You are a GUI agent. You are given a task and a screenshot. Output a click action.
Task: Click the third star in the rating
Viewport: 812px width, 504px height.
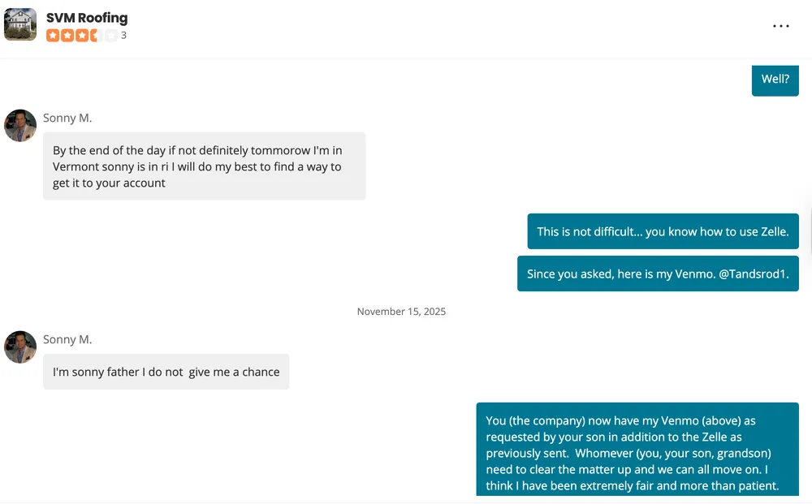click(82, 36)
